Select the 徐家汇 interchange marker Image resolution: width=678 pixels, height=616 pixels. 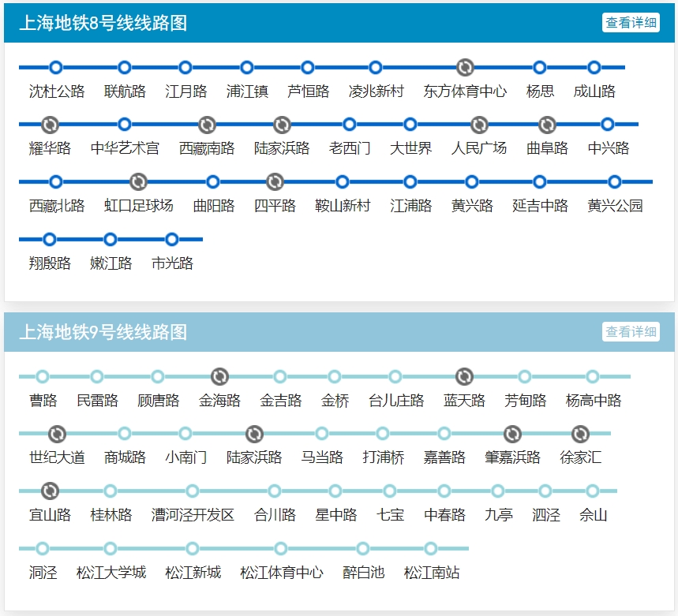(580, 434)
